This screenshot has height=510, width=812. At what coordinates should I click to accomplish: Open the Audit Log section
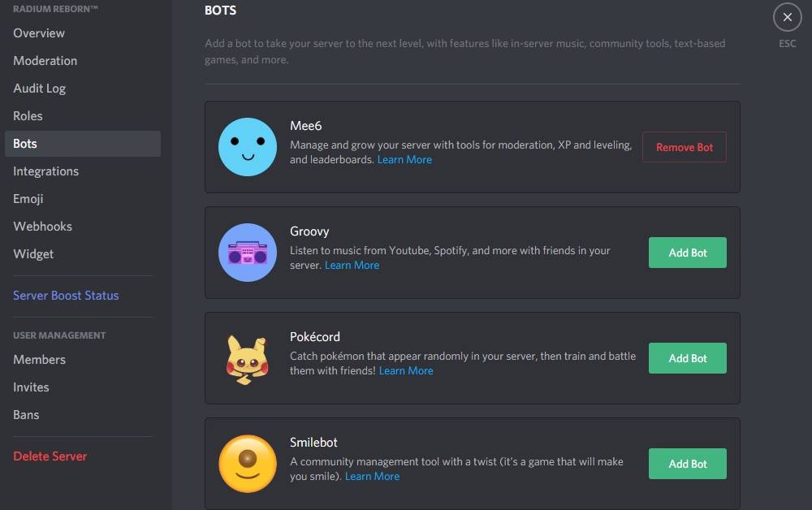pyautogui.click(x=40, y=89)
